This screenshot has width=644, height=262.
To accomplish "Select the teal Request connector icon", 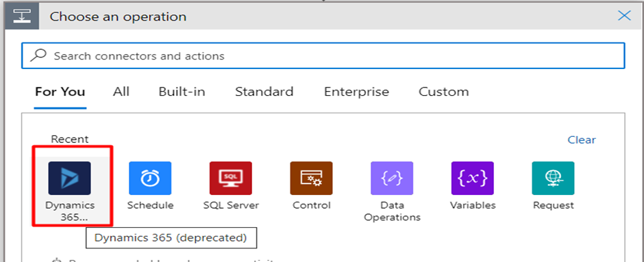I will pos(553,178).
